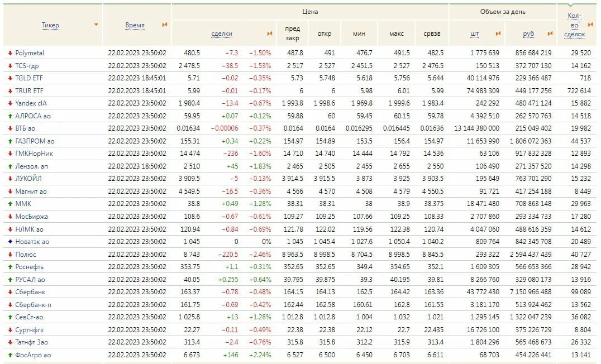Click the red down arrow beside МосБиржа
Screen dimensions: 601x364
11,217
